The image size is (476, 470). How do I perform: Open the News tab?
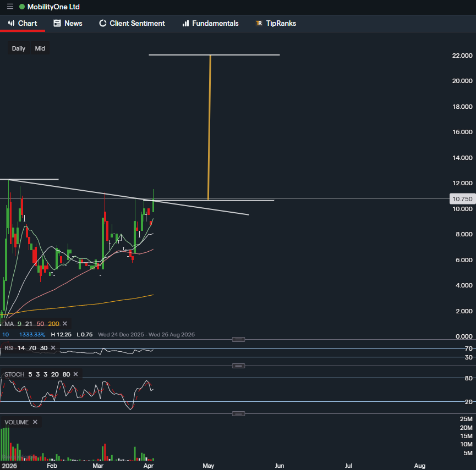click(x=68, y=23)
